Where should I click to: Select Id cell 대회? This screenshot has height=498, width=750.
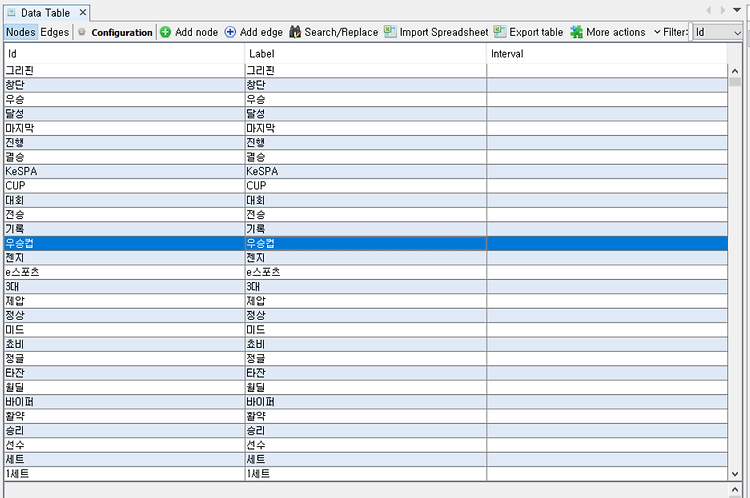click(124, 200)
